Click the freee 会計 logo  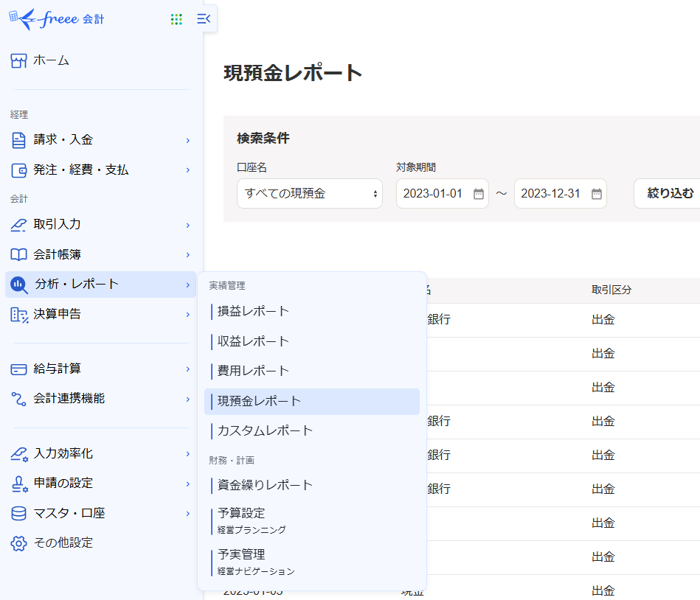click(x=57, y=19)
